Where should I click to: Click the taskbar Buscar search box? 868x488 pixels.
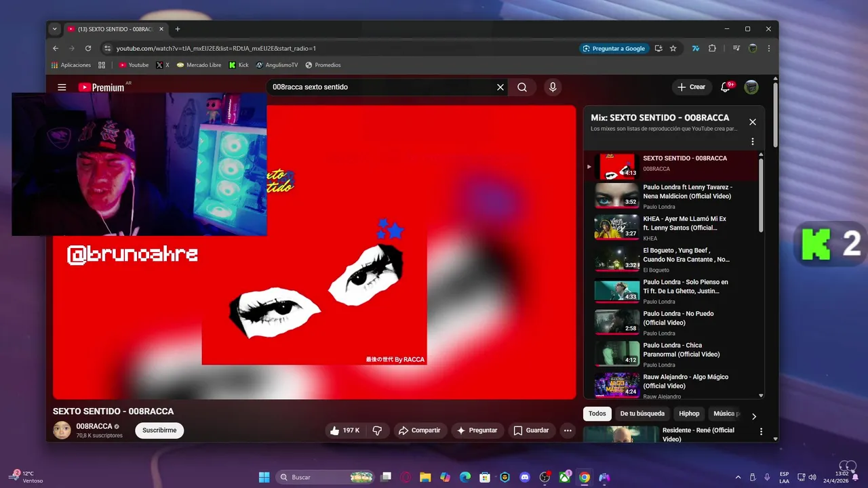tap(325, 477)
